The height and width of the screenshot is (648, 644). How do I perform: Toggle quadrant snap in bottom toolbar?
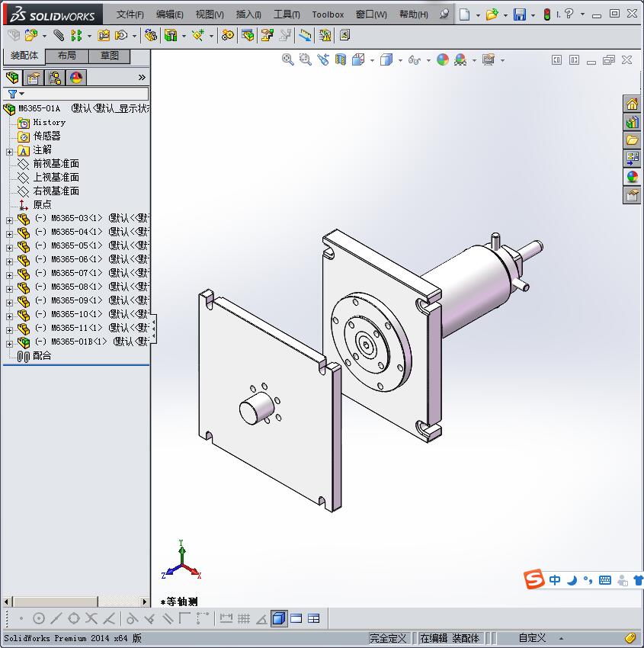pos(74,618)
